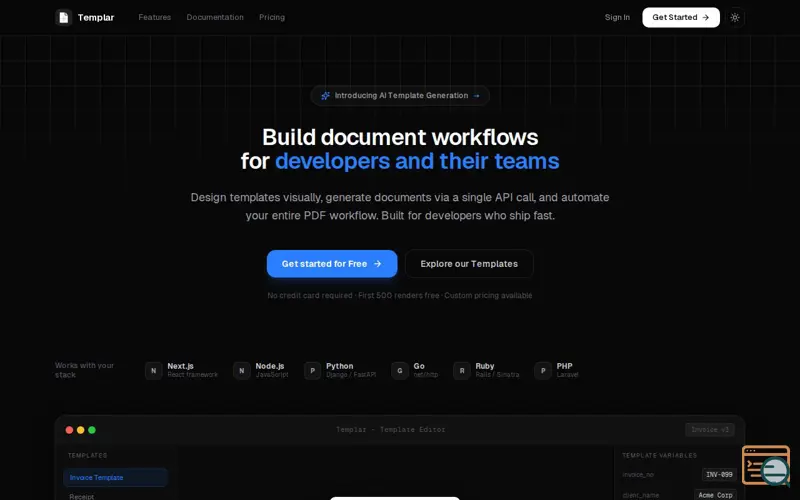
Task: Toggle the light/dark theme sun icon
Action: coord(735,17)
